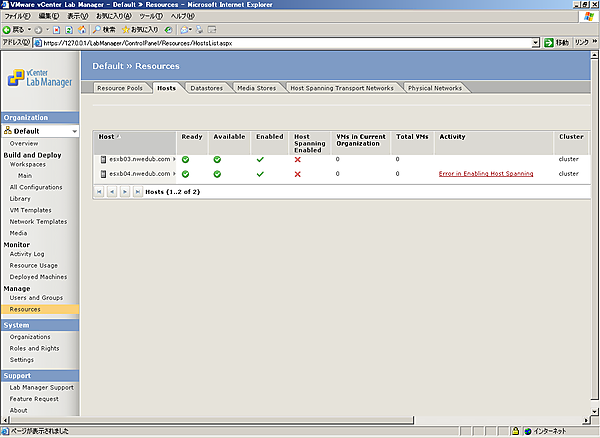The image size is (600, 438).
Task: Click the Enabled checkmark for esxb04
Action: (x=260, y=174)
